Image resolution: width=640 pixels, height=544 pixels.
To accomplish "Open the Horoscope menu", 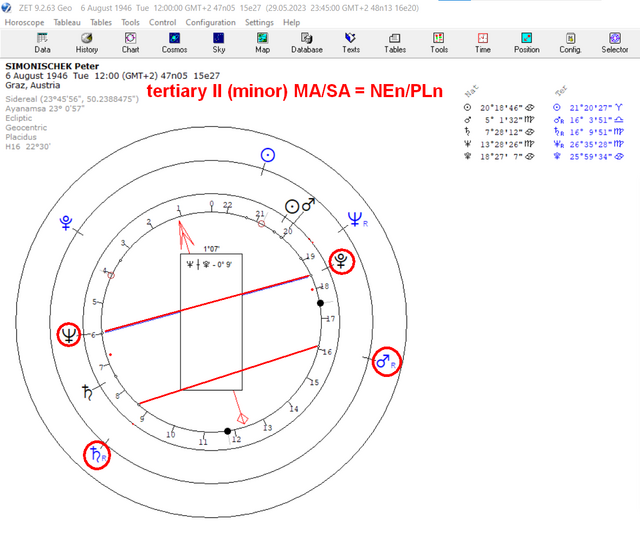I will click(24, 22).
